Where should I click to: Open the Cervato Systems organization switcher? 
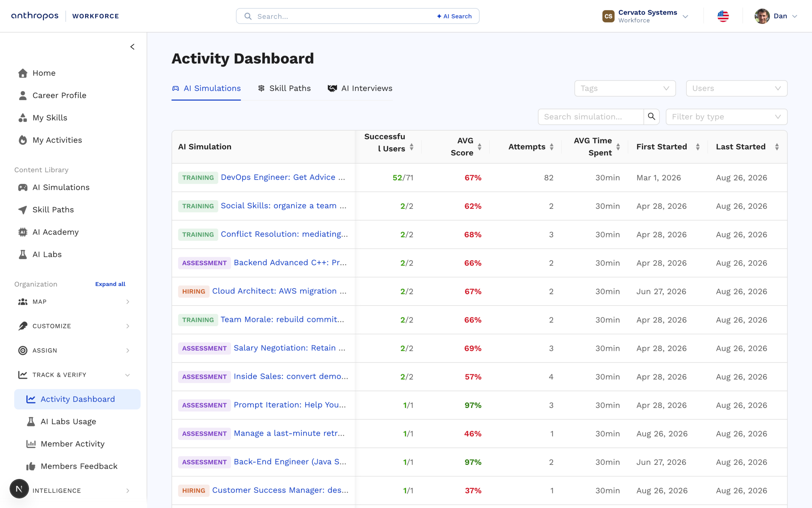pyautogui.click(x=645, y=16)
